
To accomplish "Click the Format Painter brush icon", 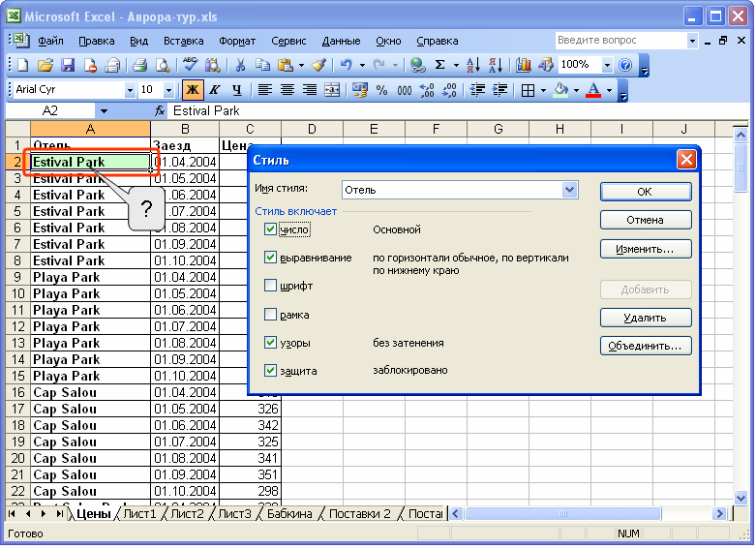I will [318, 65].
